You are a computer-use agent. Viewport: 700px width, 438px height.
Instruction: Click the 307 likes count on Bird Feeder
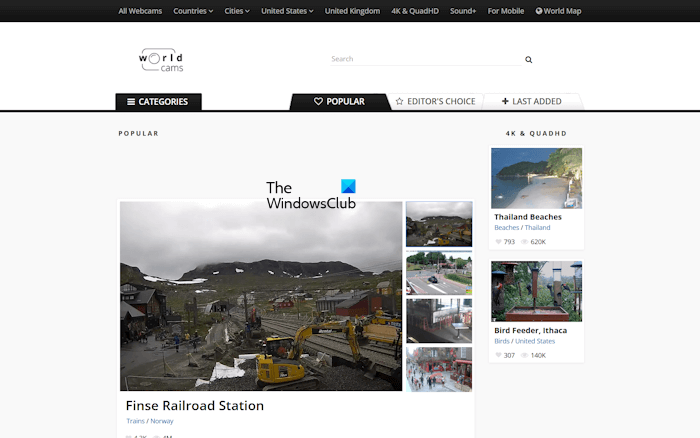pos(509,355)
